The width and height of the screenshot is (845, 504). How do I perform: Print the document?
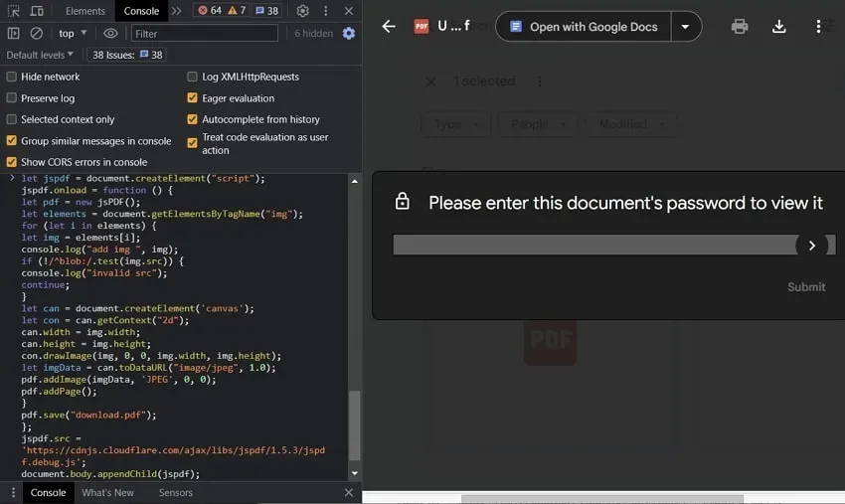click(x=740, y=27)
